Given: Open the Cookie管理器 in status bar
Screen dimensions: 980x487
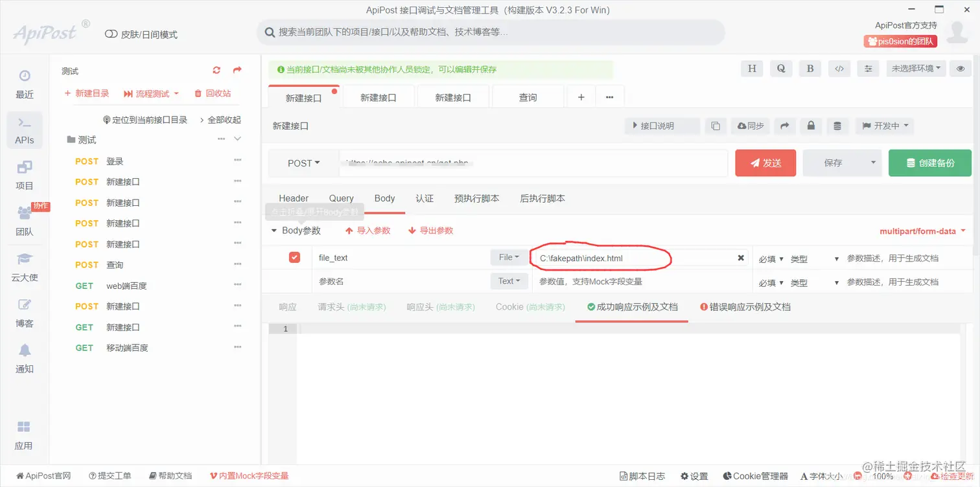Looking at the screenshot, I should 756,476.
